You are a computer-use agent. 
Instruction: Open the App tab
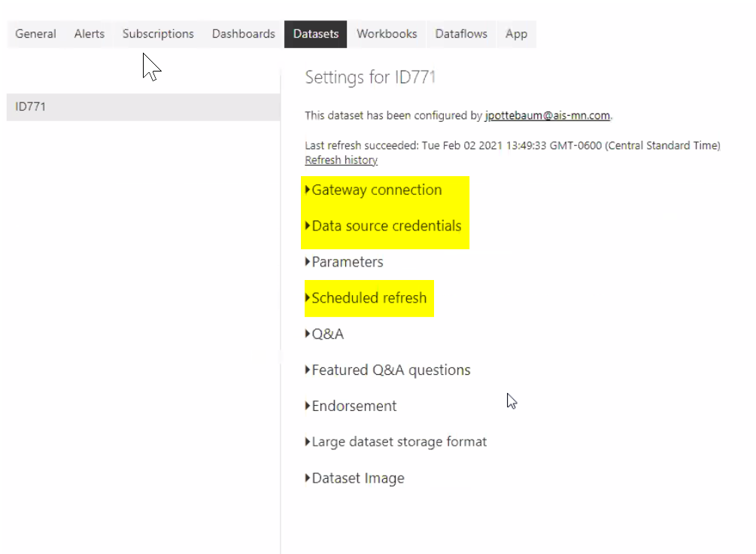[516, 35]
